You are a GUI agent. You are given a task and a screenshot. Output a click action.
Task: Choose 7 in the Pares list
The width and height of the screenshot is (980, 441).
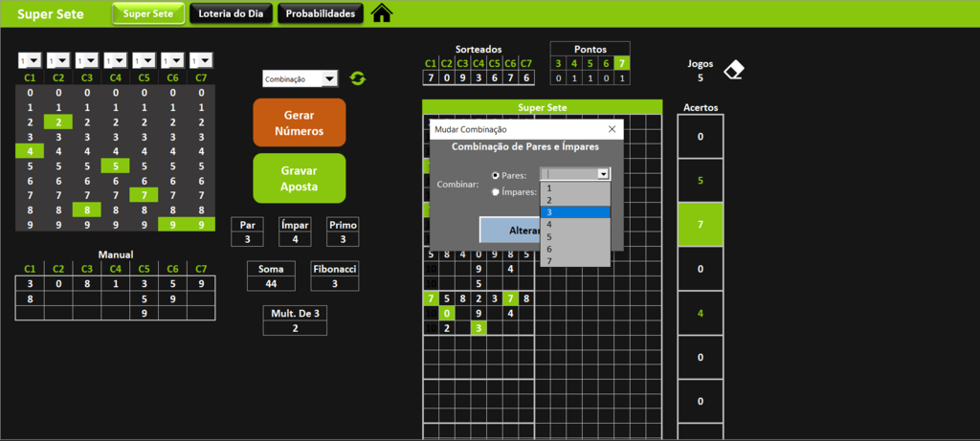pyautogui.click(x=575, y=260)
